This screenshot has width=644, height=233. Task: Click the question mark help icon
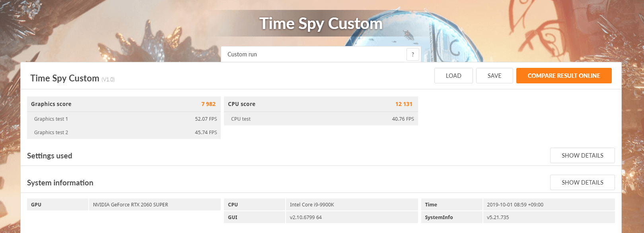[412, 54]
